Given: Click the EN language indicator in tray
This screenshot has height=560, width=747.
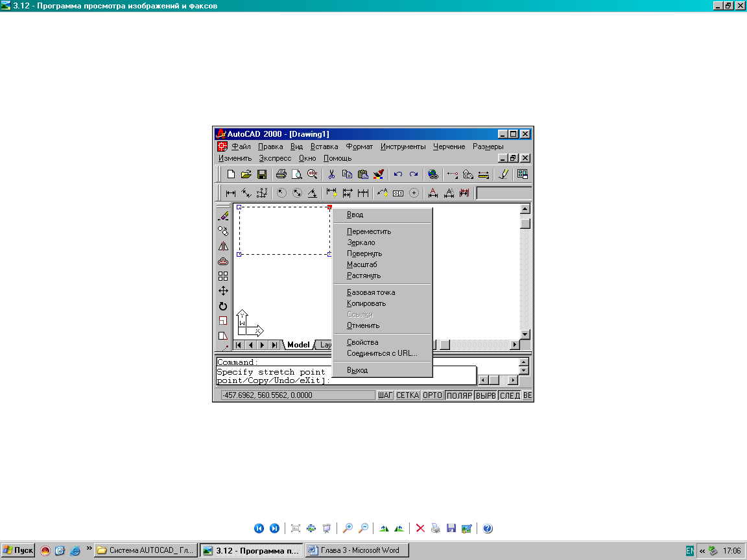Looking at the screenshot, I should (x=689, y=550).
